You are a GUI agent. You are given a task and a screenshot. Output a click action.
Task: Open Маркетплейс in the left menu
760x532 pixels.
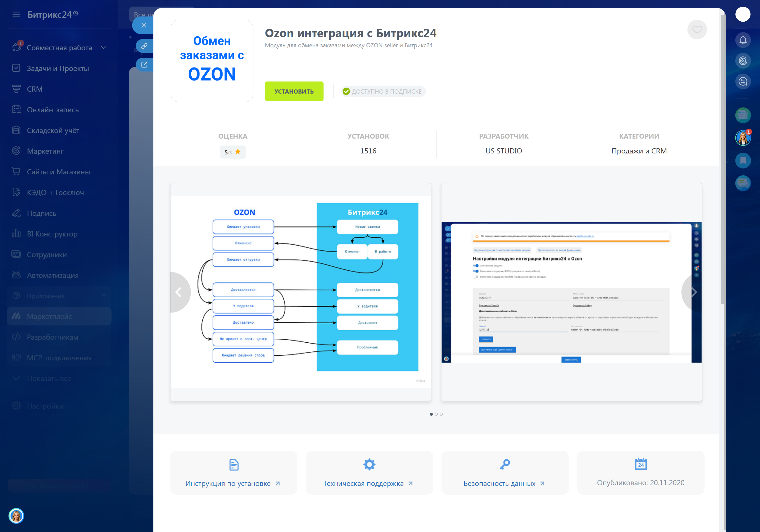pyautogui.click(x=49, y=316)
